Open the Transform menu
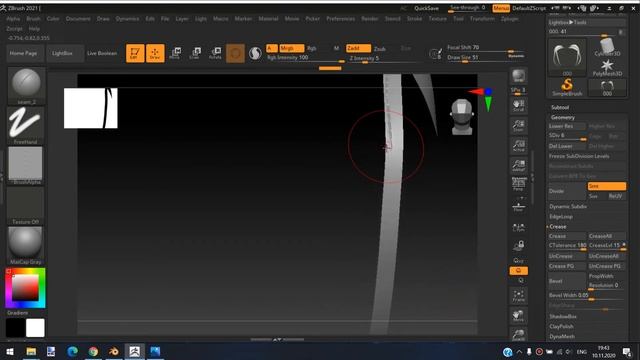The image size is (640, 360). (482, 19)
